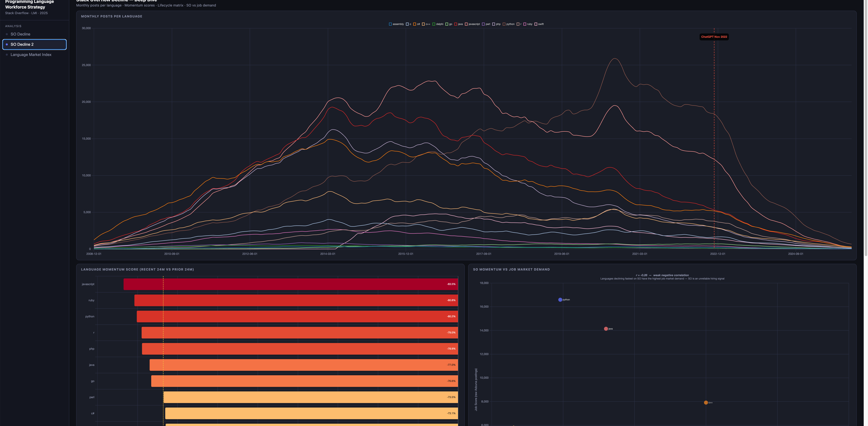
Task: Hide the python series via legend
Action: point(509,24)
